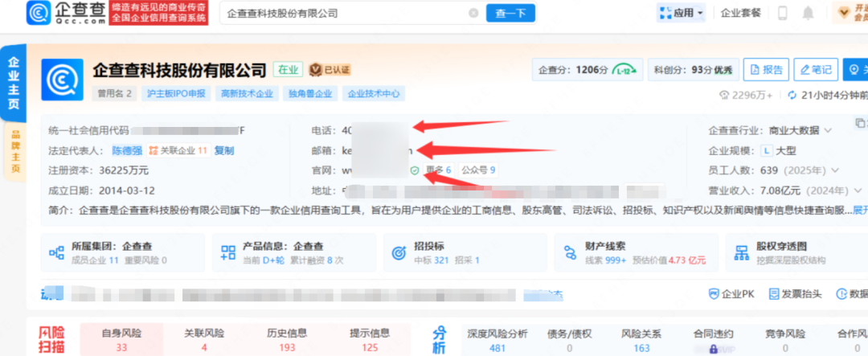Click the 企查查 Qcc.com logo
Screen dimensions: 868x356
[67, 14]
